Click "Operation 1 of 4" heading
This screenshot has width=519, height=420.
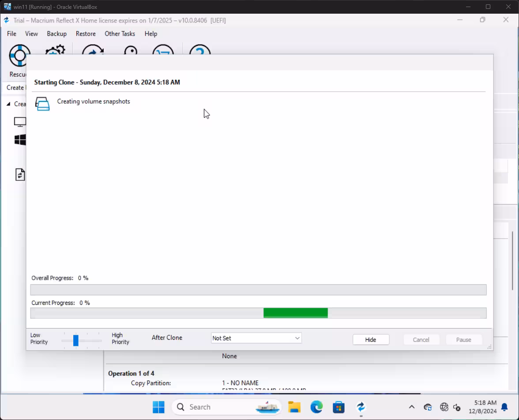131,373
